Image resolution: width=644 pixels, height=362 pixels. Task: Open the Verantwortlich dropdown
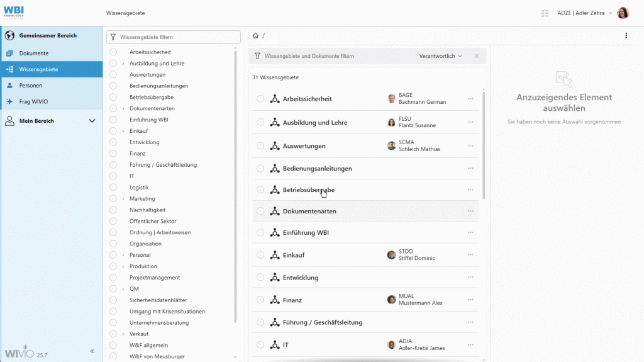coord(440,56)
